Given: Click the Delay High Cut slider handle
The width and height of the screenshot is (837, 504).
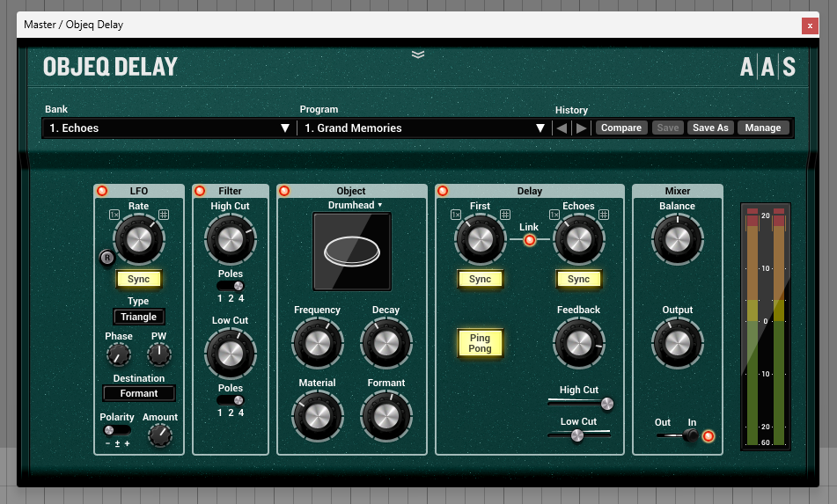Looking at the screenshot, I should [x=607, y=404].
